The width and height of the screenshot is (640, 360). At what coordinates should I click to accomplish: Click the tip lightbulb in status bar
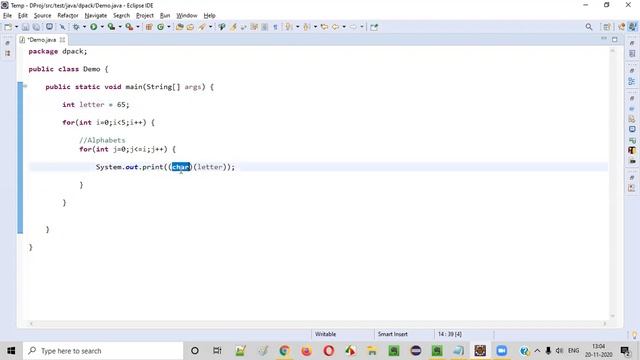coord(634,335)
